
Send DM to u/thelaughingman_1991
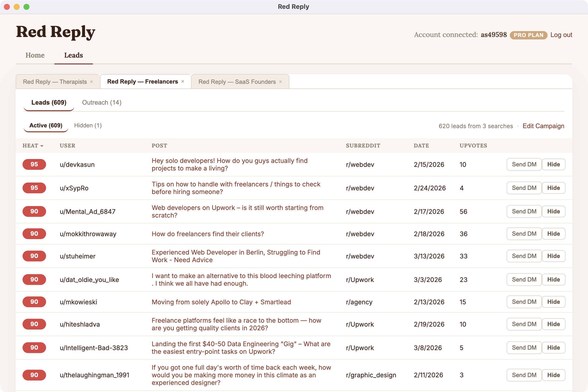(524, 375)
